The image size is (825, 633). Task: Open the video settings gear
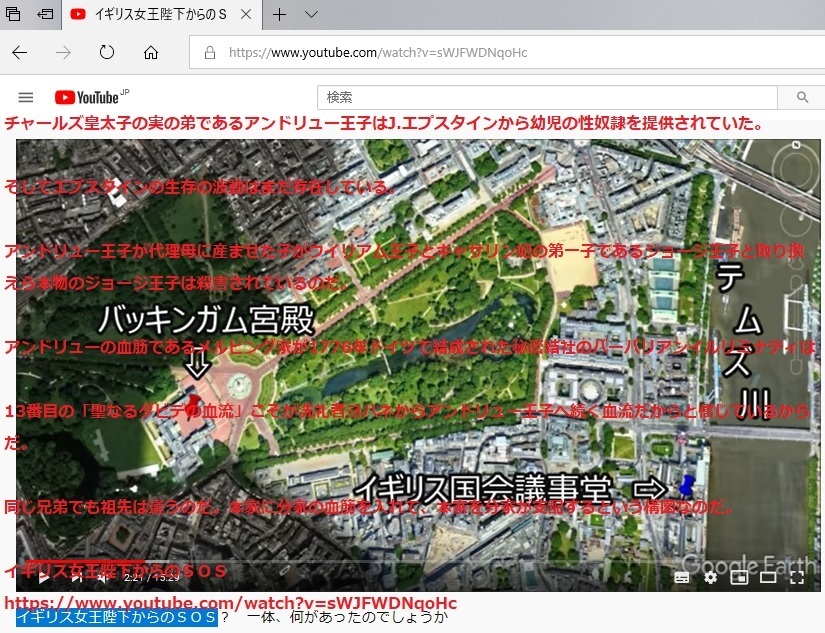[x=710, y=577]
